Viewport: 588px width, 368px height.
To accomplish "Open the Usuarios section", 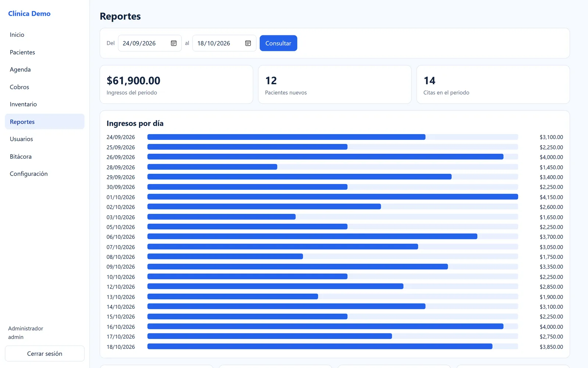I will [44, 139].
